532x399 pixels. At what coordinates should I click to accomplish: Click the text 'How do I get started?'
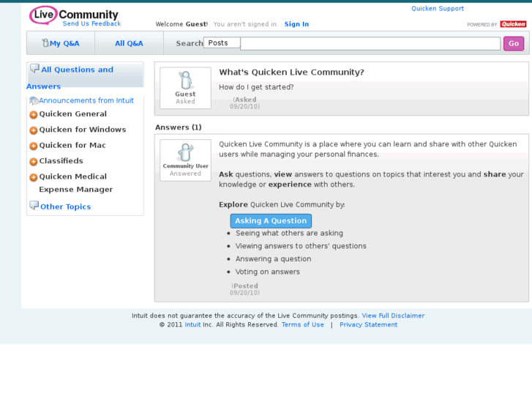256,87
